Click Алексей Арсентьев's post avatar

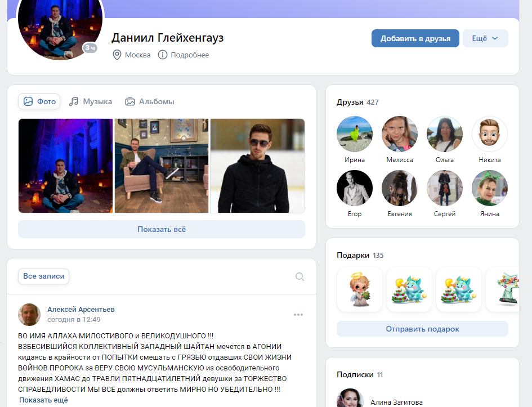[29, 315]
